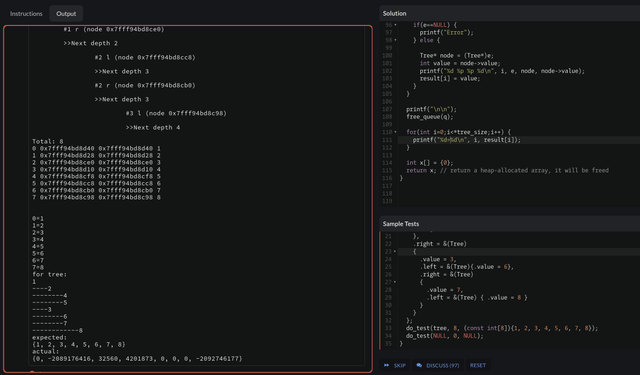Click the 'free_queue(q);' line
Image resolution: width=640 pixels, height=375 pixels.
pyautogui.click(x=429, y=117)
